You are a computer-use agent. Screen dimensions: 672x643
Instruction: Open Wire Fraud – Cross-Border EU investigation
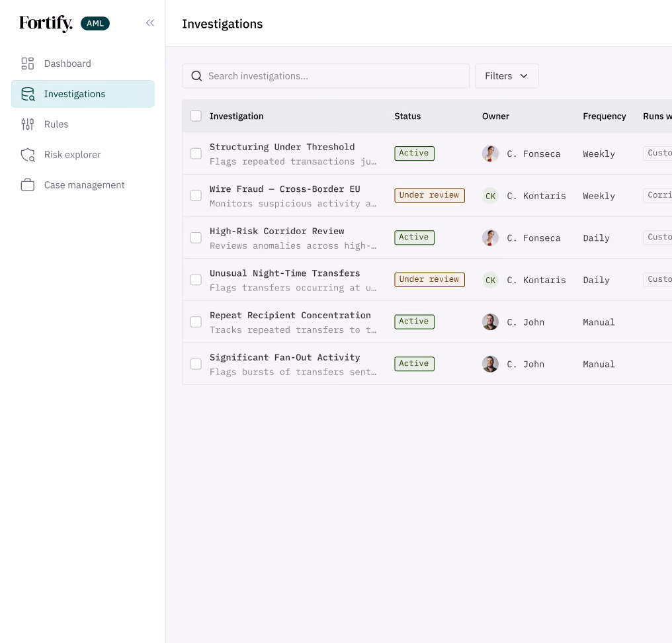pos(284,189)
